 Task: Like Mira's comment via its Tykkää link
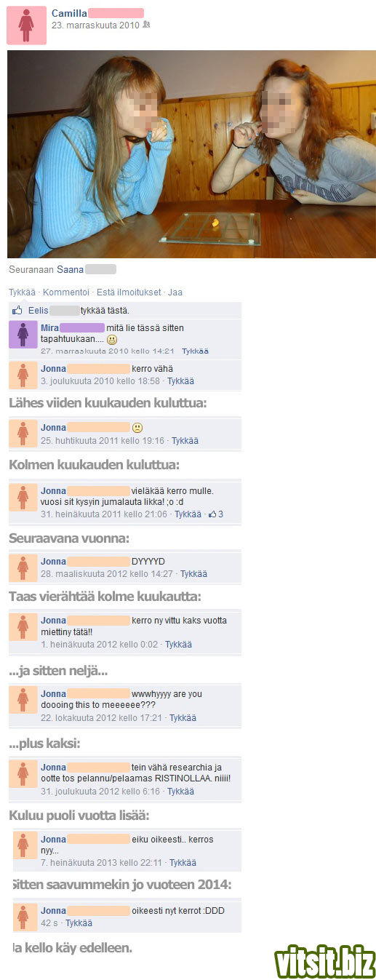[195, 351]
